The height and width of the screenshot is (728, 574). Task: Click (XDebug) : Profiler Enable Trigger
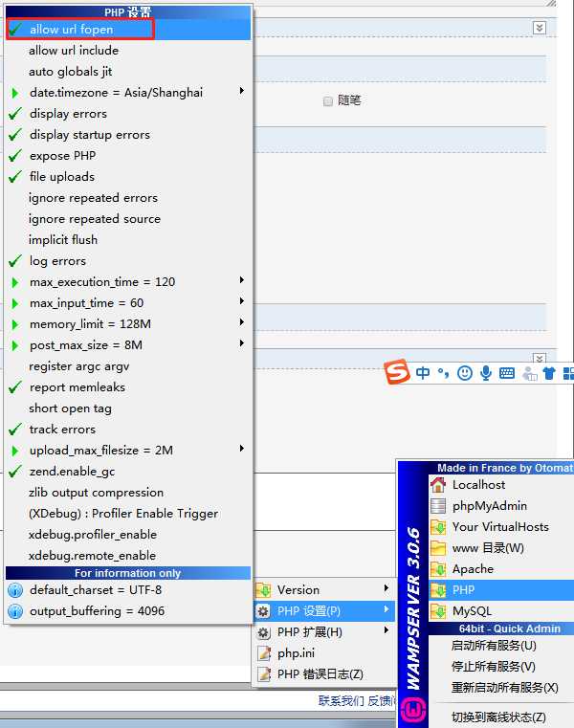[128, 514]
